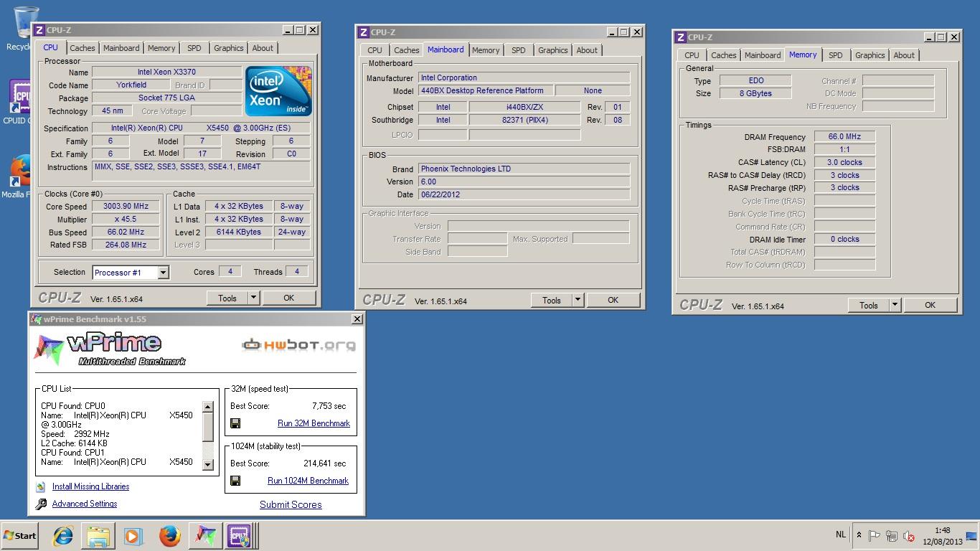Click CPU-Z title icon in Mainboard window
The height and width of the screenshot is (551, 980).
[x=363, y=32]
